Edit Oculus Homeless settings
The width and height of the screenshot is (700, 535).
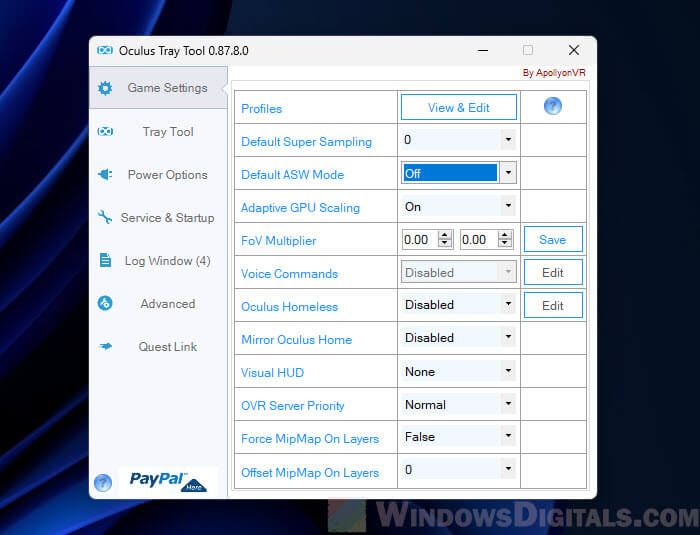point(553,305)
